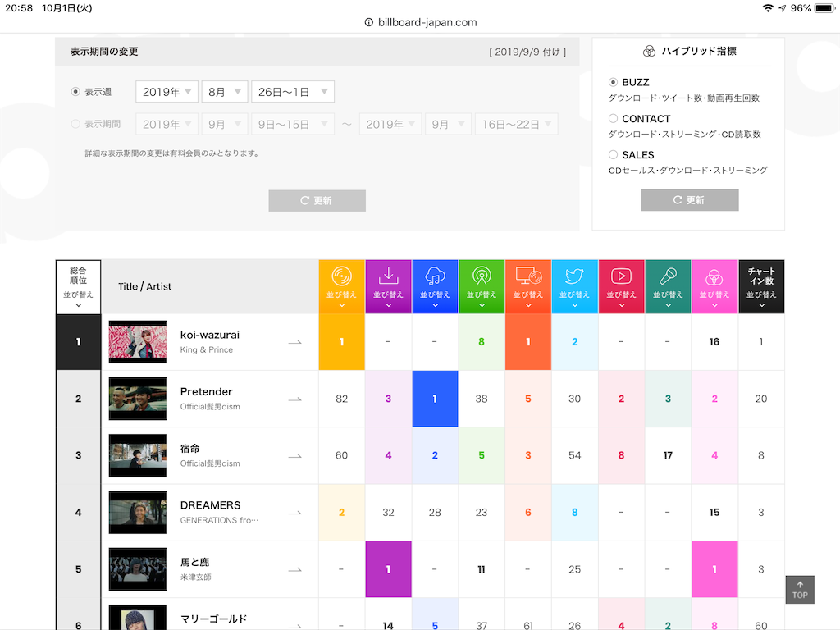Select the SALES hybrid indicator
Viewport: 840px width, 630px height.
(613, 155)
